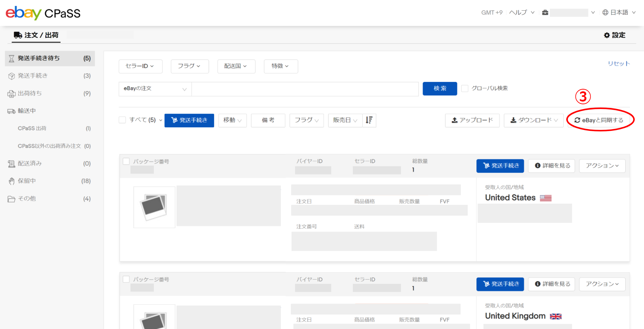Click the hourglass icon for 発送手続き待ち
644x329 pixels.
[x=11, y=59]
